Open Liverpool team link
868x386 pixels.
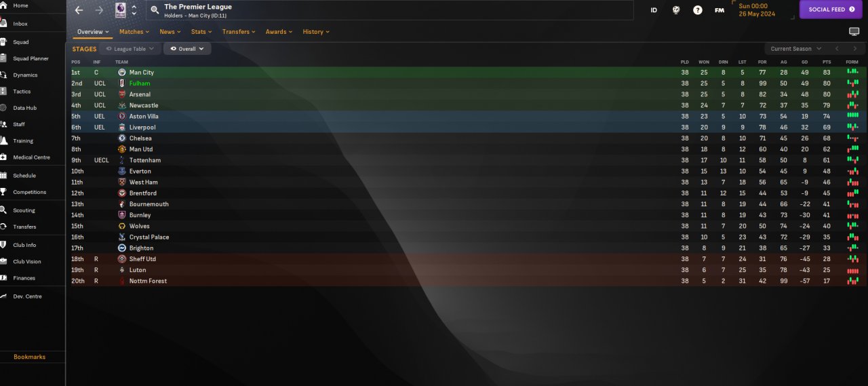(142, 128)
